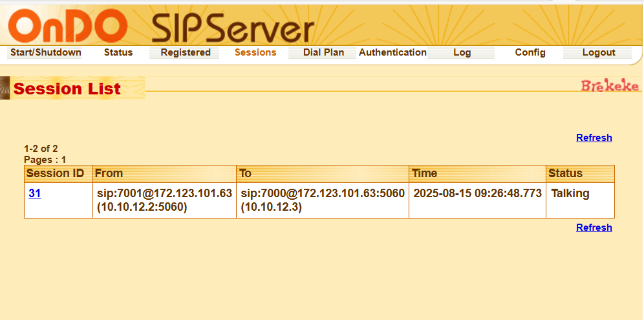Click the Status column header
The height and width of the screenshot is (320, 644).
click(x=581, y=173)
